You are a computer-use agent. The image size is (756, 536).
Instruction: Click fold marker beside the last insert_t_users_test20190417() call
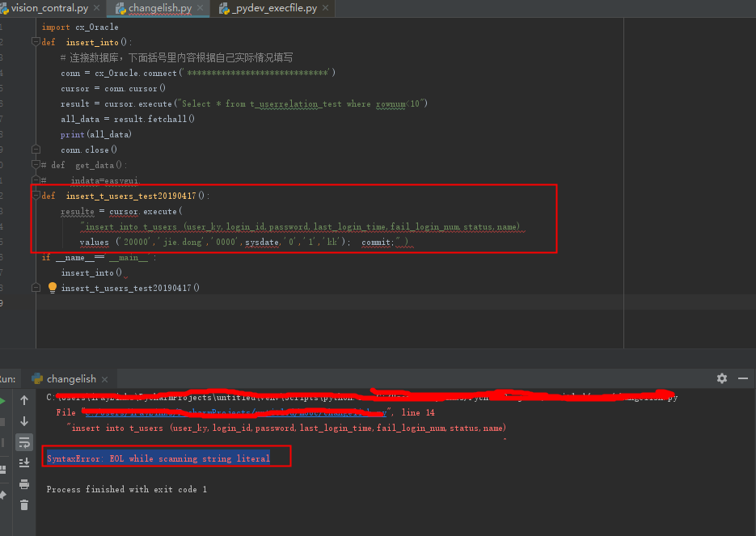pyautogui.click(x=36, y=288)
